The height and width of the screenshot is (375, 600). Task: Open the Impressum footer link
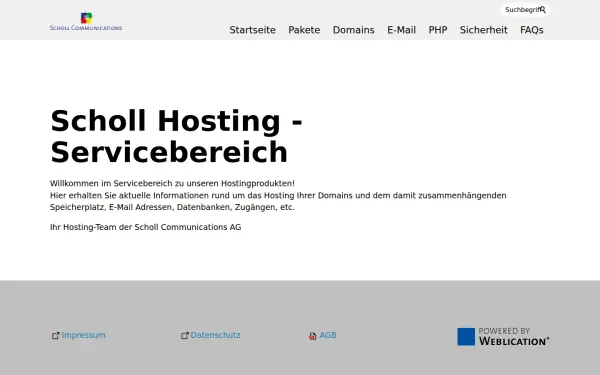pos(83,335)
